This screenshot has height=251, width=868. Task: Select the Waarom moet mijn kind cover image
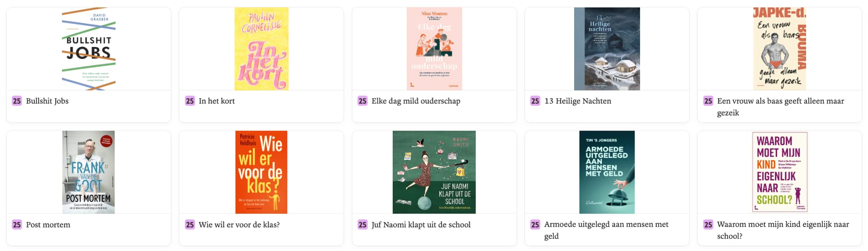pyautogui.click(x=779, y=172)
